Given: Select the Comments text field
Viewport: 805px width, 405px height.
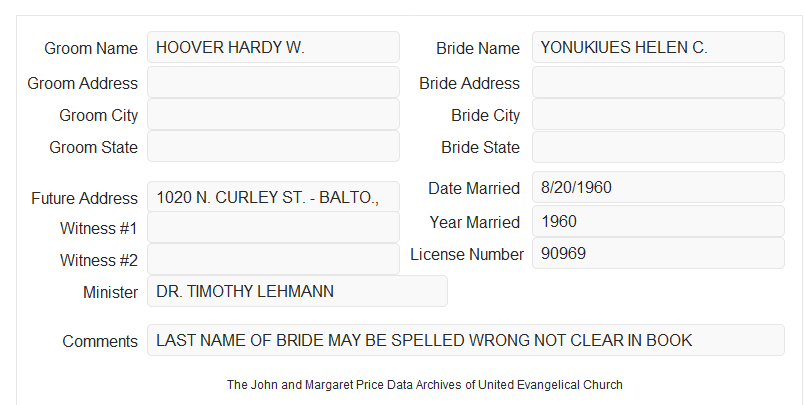Looking at the screenshot, I should [x=466, y=340].
